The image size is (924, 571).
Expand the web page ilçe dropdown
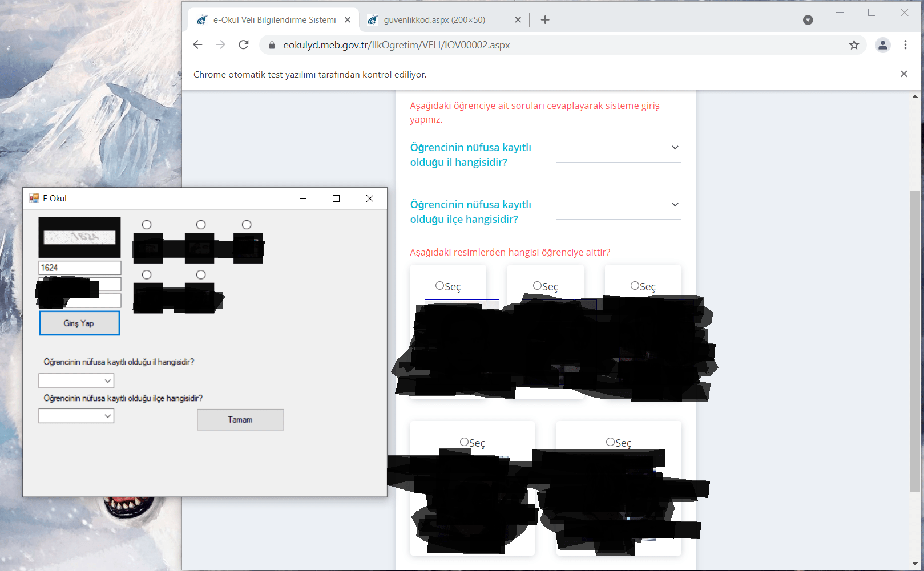619,205
